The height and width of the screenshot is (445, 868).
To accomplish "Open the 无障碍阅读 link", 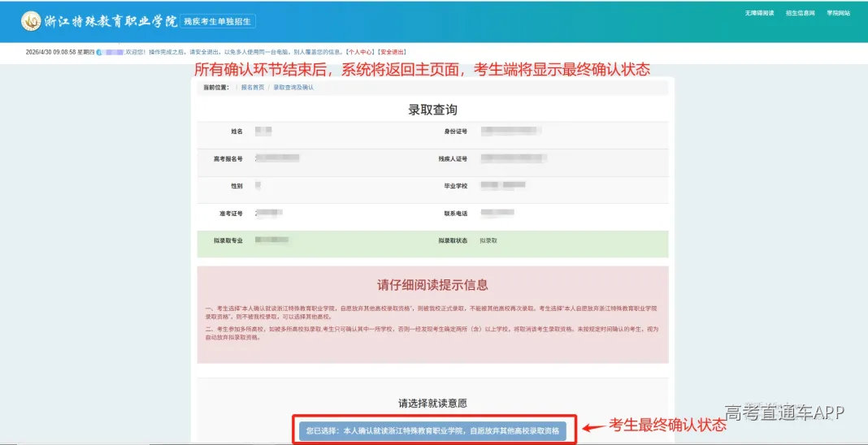I will pos(759,13).
